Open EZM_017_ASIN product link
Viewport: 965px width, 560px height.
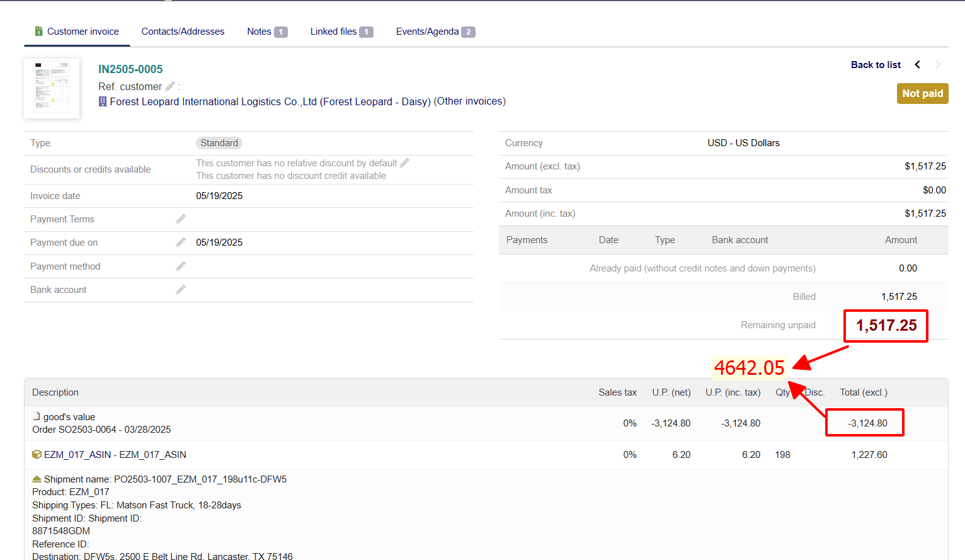(x=115, y=454)
